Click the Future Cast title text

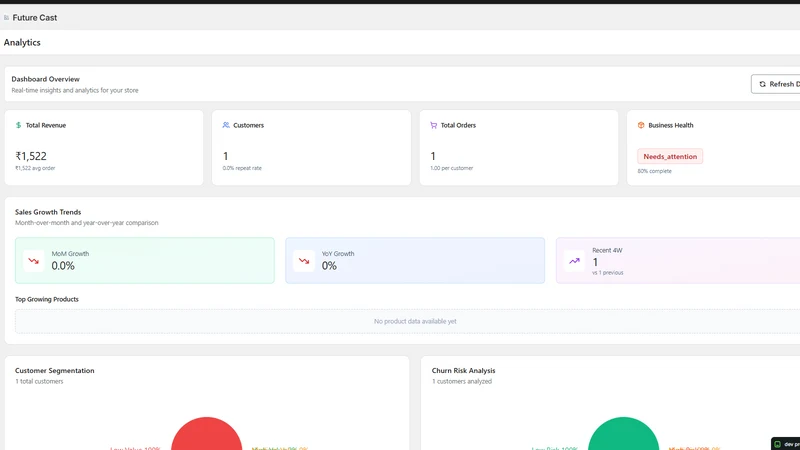[x=35, y=18]
